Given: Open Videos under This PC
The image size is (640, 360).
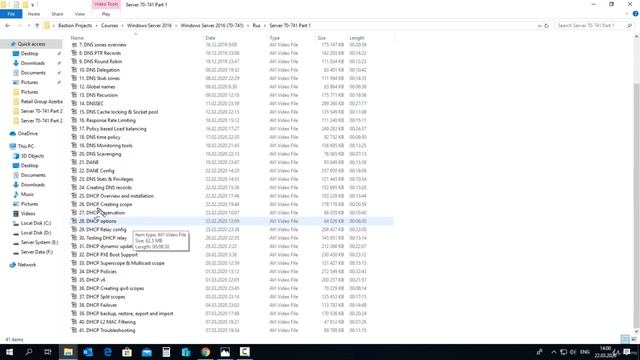Looking at the screenshot, I should pos(28,213).
